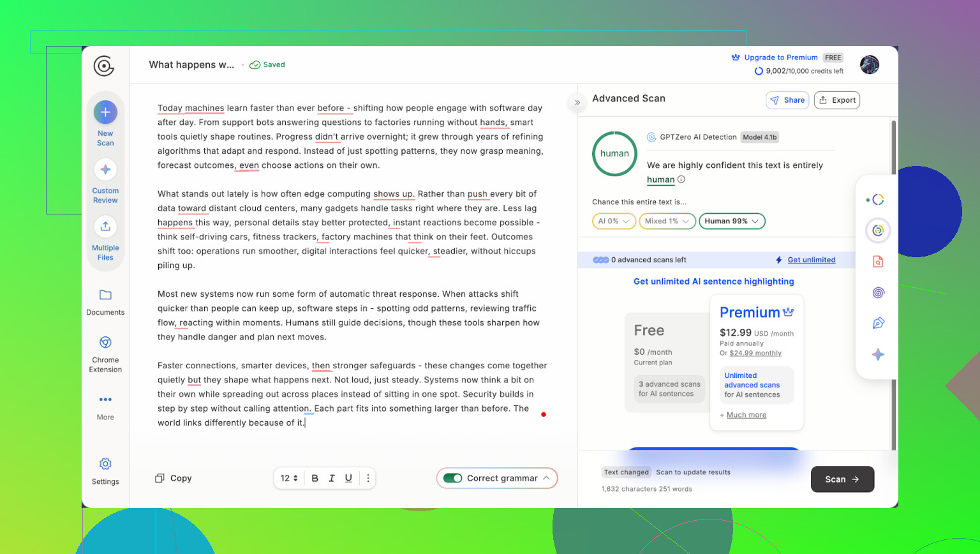
Task: Click the Get unlimited link
Action: click(811, 260)
